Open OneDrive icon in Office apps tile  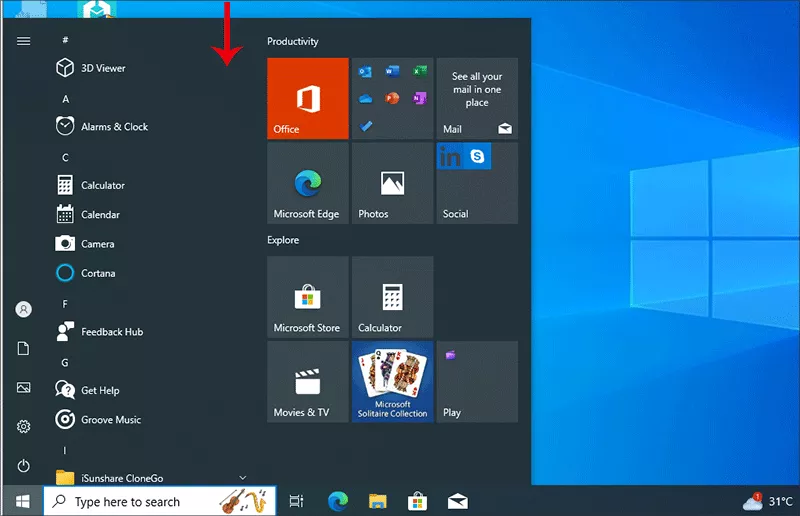tap(365, 99)
